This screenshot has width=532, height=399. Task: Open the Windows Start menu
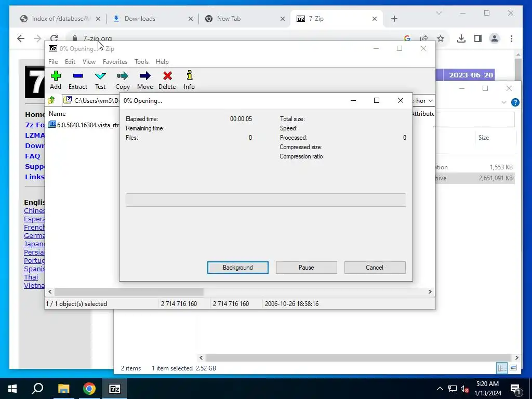point(12,389)
